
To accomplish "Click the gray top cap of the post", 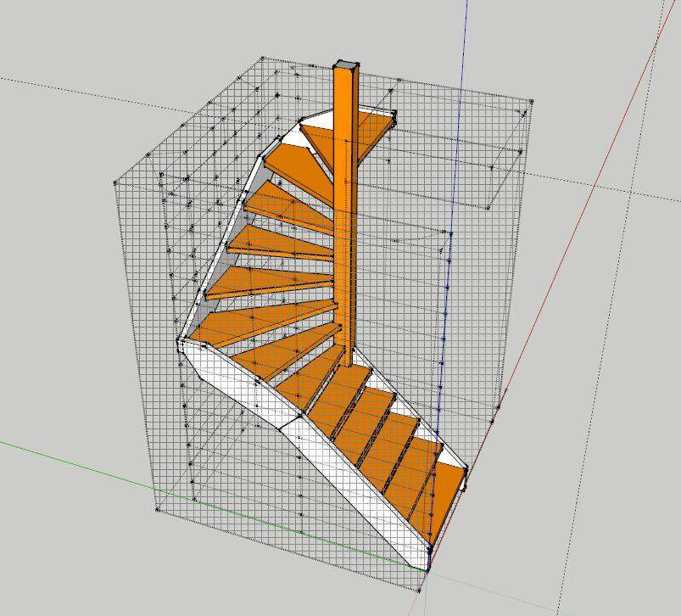I will (347, 64).
